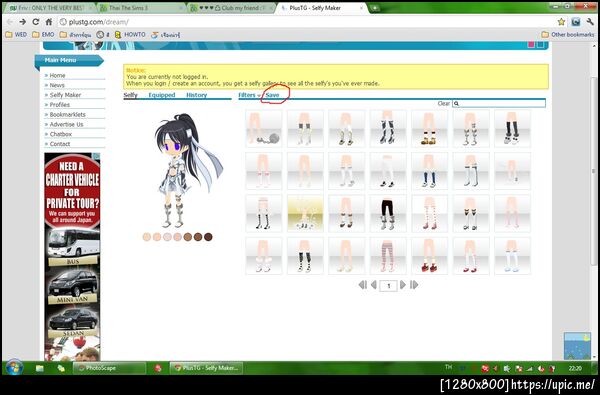Click the item search input field
The image size is (600, 395).
[499, 103]
